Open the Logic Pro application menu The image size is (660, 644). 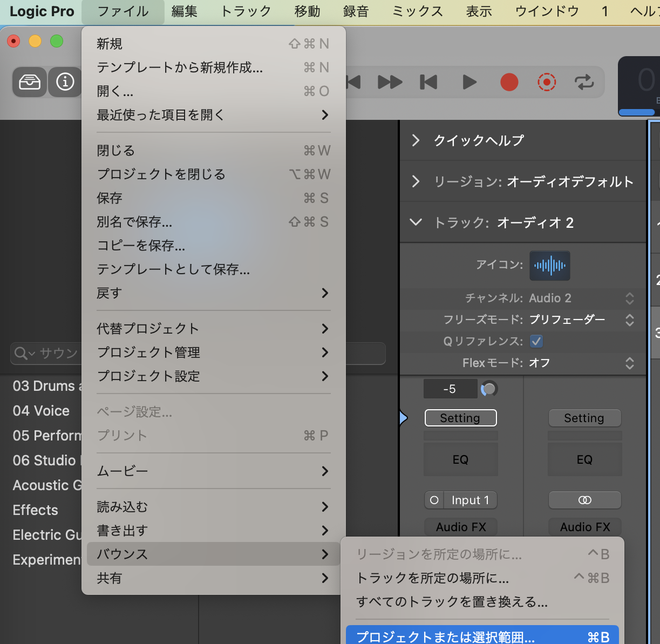pyautogui.click(x=42, y=11)
